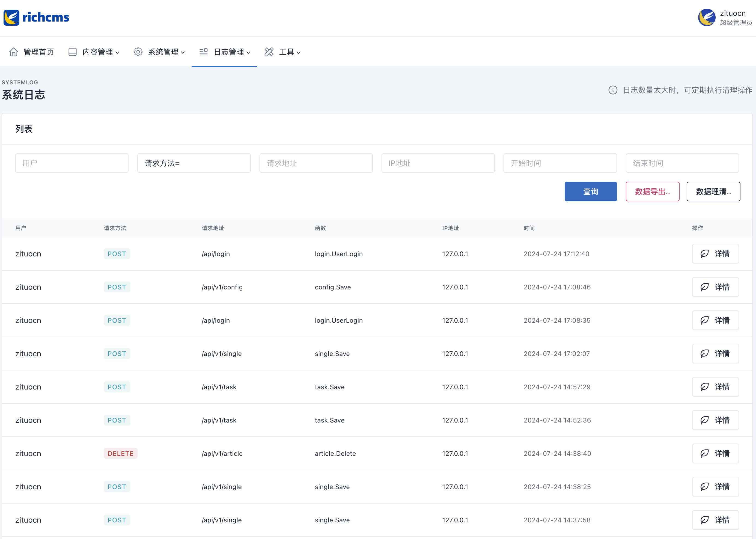Click the 系统管理 gear icon
The height and width of the screenshot is (539, 756).
pyautogui.click(x=138, y=52)
